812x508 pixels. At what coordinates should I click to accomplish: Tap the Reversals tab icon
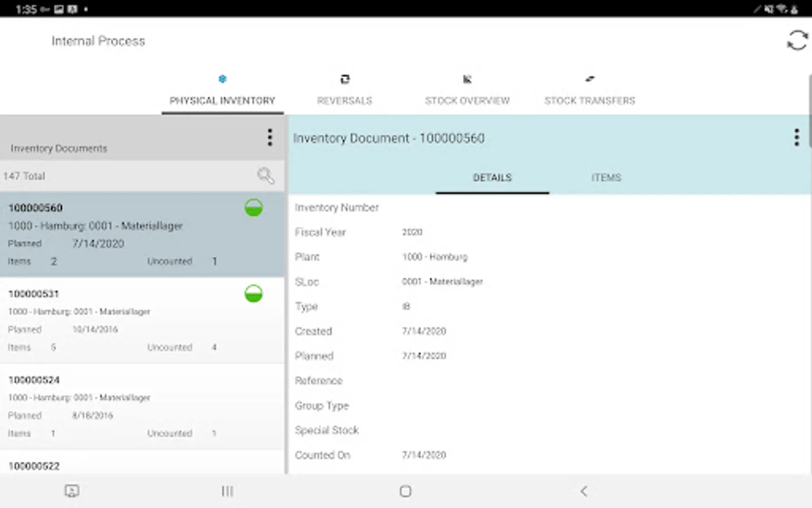[x=345, y=79]
